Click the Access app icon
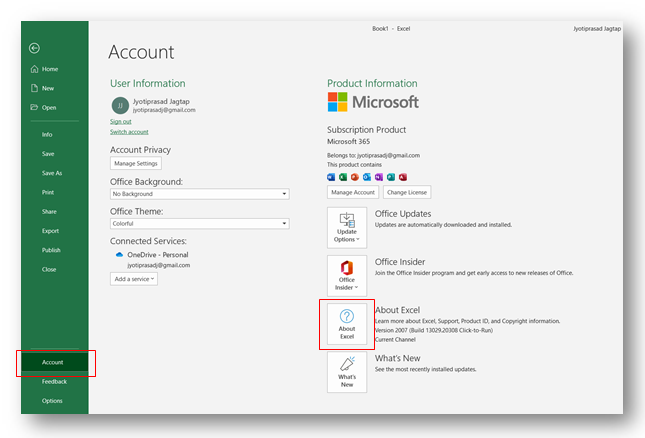 (x=403, y=177)
